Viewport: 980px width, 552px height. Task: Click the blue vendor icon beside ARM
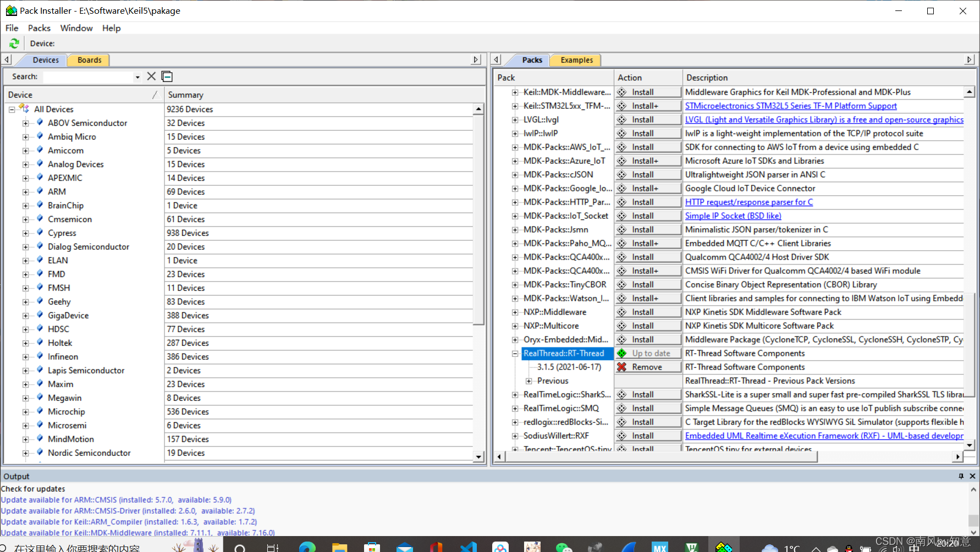(x=40, y=191)
